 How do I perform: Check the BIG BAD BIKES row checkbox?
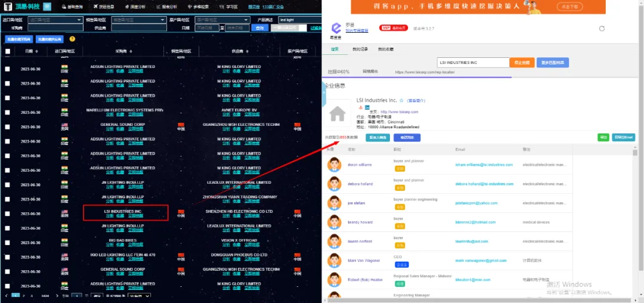coord(7,243)
